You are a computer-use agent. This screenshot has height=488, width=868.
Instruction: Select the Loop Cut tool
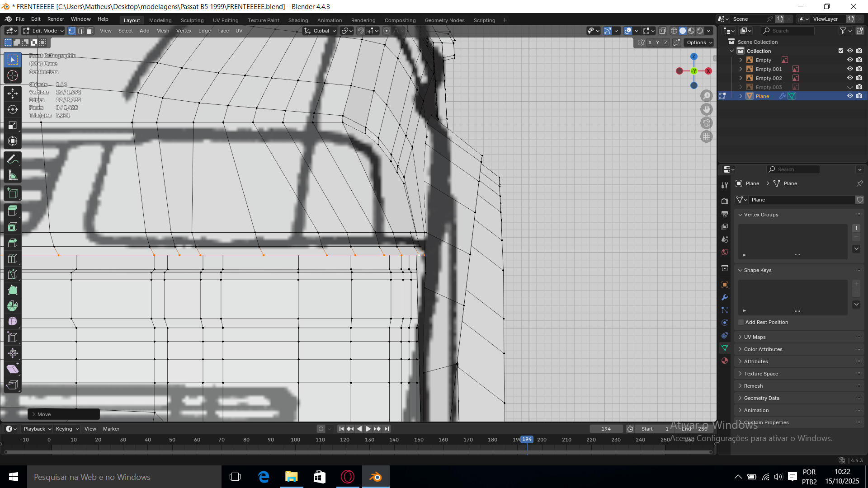click(13, 258)
